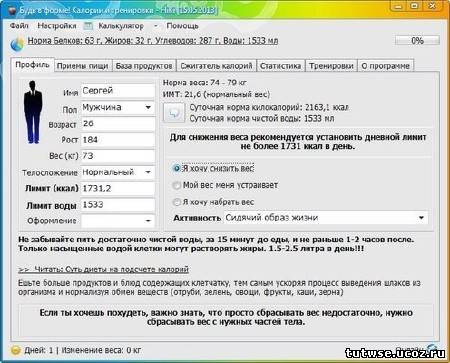Click the refresh icon at bottom right
450x363 pixels.
(x=432, y=347)
